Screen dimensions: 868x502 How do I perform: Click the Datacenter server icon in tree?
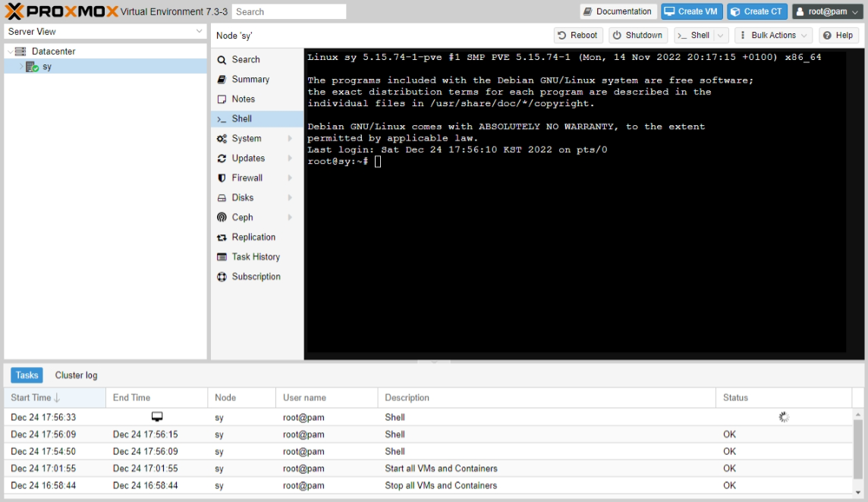pyautogui.click(x=20, y=51)
